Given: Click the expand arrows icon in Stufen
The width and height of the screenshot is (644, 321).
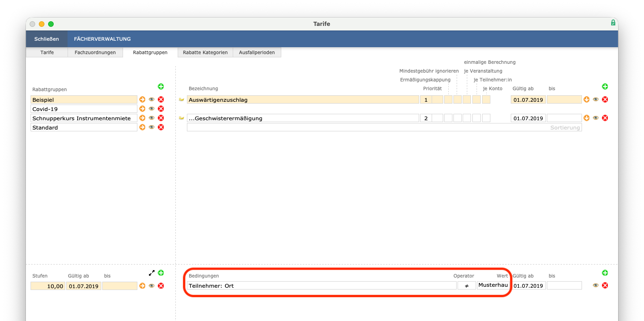Looking at the screenshot, I should (151, 273).
